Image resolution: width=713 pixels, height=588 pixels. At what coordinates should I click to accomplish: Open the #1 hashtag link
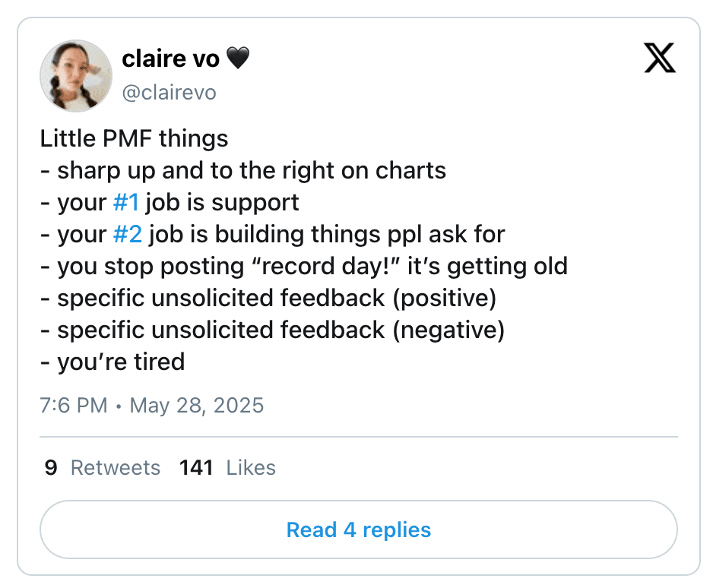[125, 202]
